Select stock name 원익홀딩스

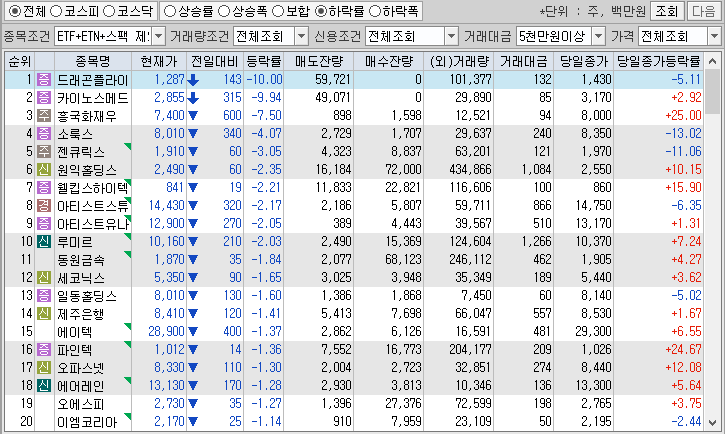tap(87, 170)
